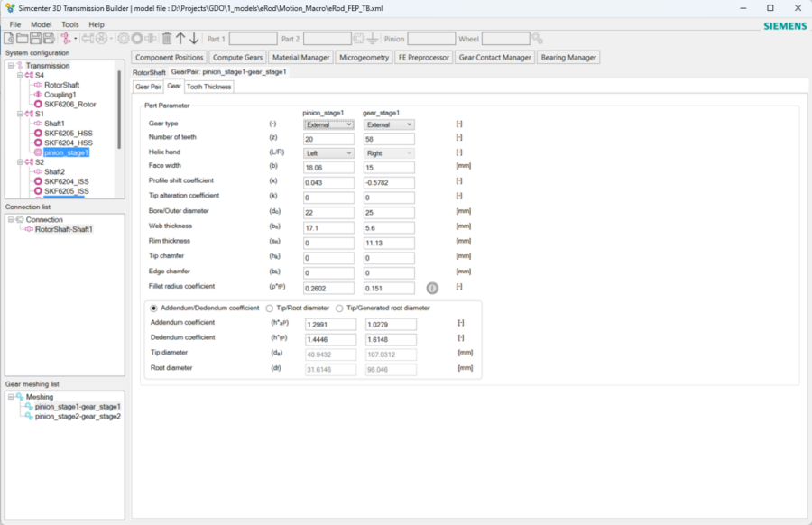Switch to the Tooth Thickness tab
Screen dimensions: 812x525
pyautogui.click(x=208, y=86)
